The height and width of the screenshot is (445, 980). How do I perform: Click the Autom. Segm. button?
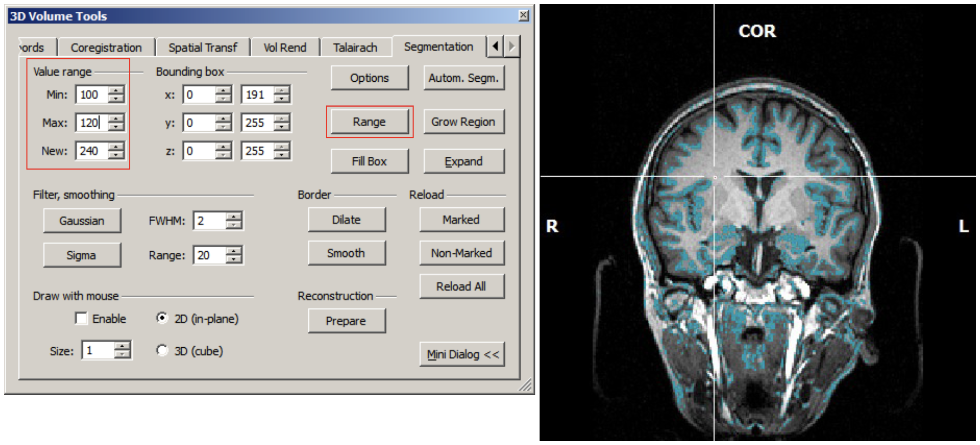click(463, 78)
